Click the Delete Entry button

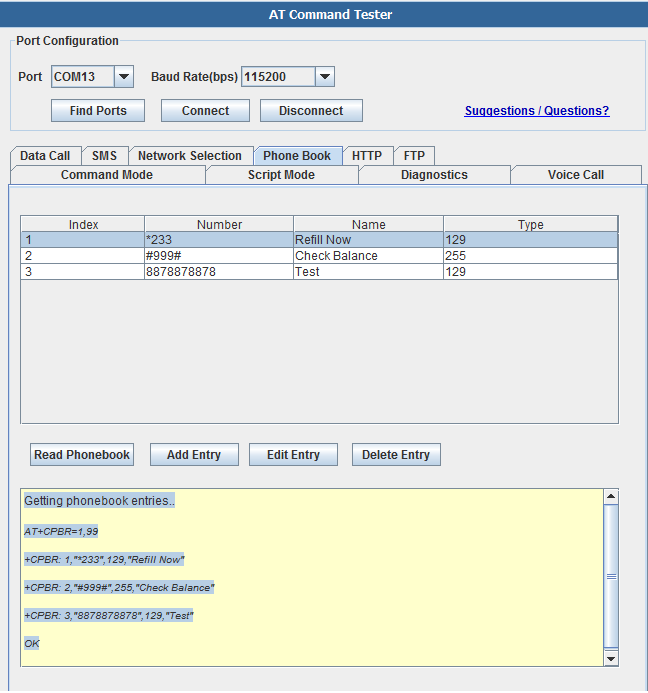pyautogui.click(x=396, y=455)
